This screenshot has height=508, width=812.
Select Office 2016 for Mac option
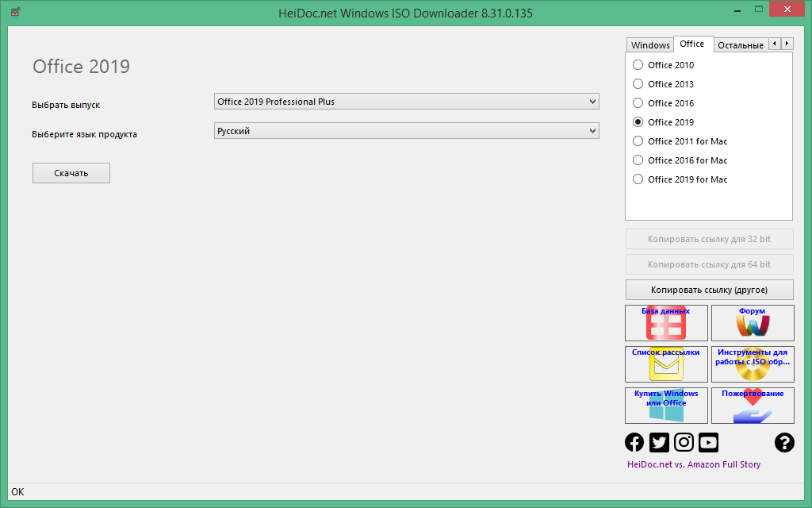point(680,160)
